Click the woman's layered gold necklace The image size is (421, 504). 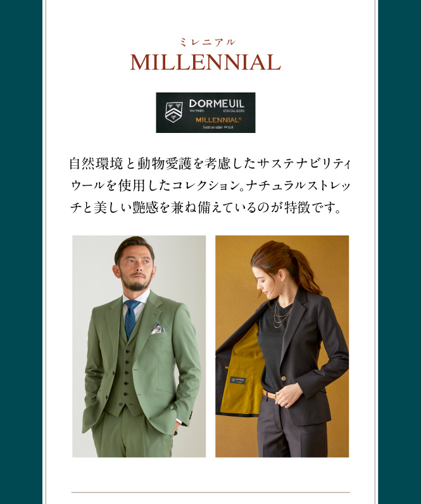coord(281,314)
